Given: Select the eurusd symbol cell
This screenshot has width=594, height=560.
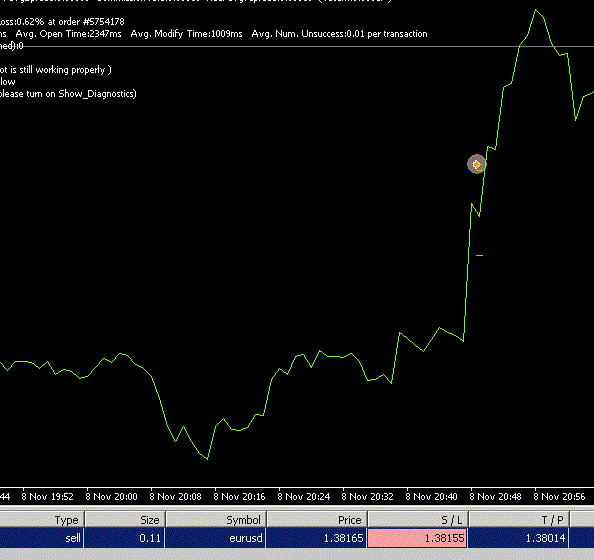Looking at the screenshot, I should pyautogui.click(x=216, y=538).
